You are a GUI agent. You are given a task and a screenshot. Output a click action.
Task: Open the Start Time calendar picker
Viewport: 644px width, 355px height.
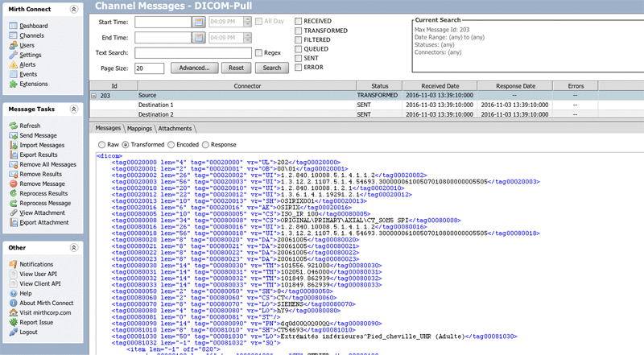pos(198,22)
